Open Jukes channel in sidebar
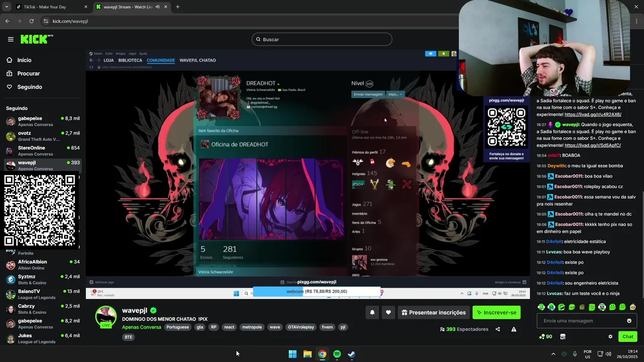The height and width of the screenshot is (362, 644). pyautogui.click(x=42, y=338)
